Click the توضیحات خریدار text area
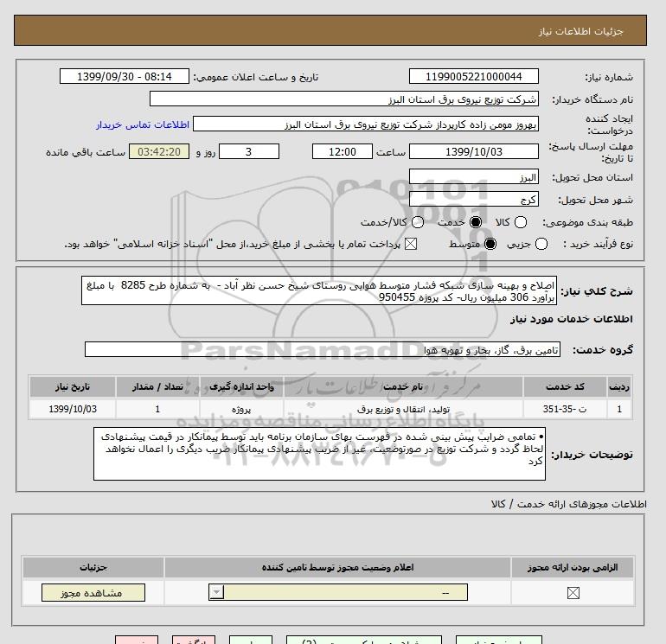This screenshot has height=644, width=666. pyautogui.click(x=319, y=454)
